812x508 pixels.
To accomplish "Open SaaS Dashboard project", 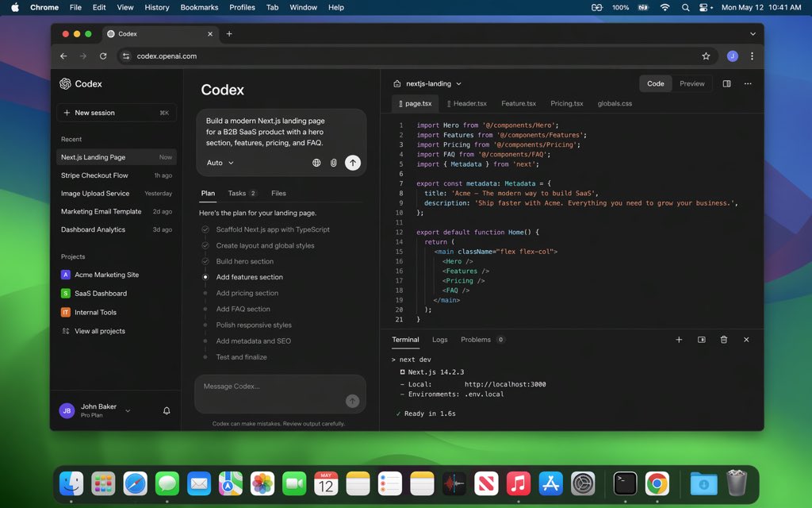I will pyautogui.click(x=94, y=294).
